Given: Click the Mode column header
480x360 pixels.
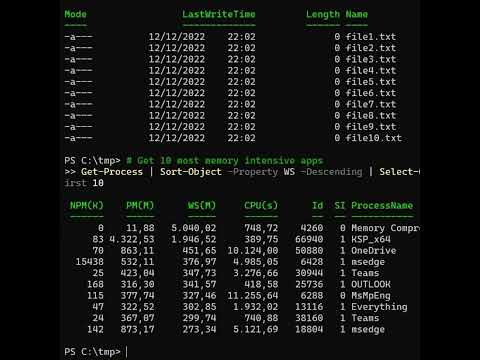Looking at the screenshot, I should pos(75,14).
